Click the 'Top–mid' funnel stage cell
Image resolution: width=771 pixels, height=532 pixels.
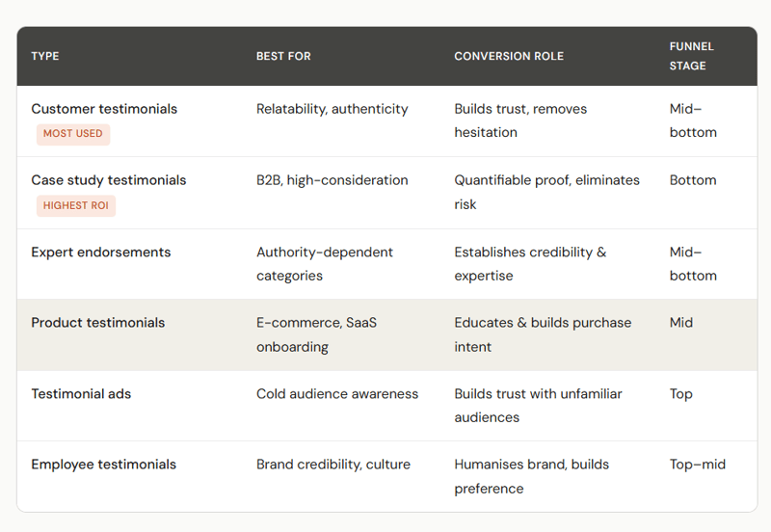[698, 465]
